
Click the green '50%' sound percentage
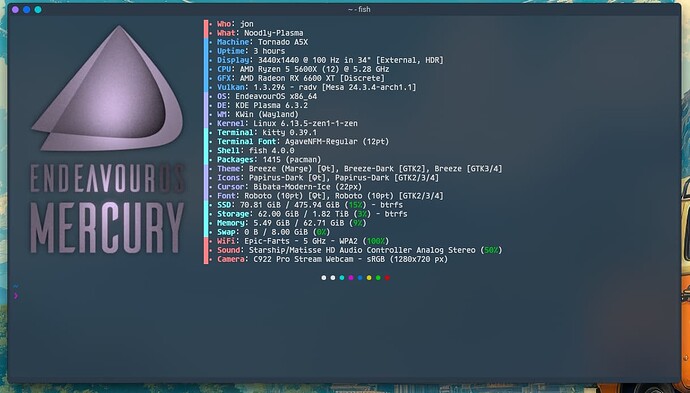[x=491, y=250]
